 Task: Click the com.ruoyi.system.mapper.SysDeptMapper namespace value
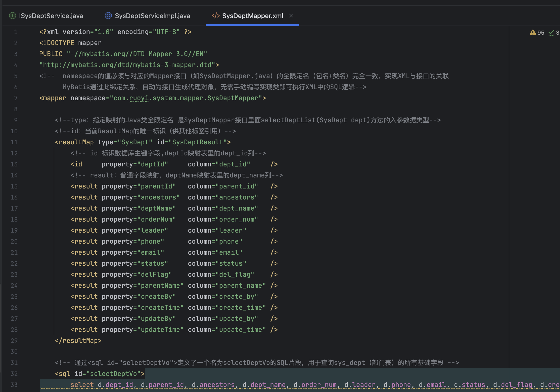[x=186, y=98]
